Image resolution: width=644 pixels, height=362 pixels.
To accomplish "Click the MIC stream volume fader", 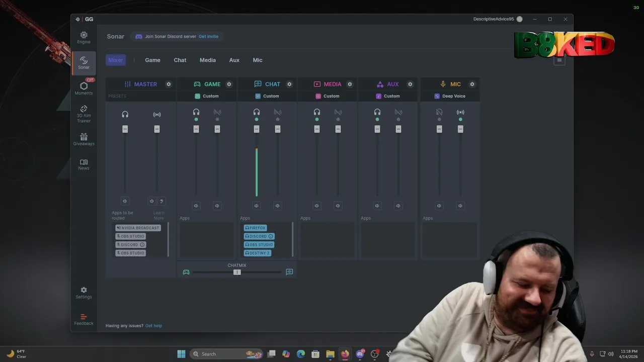I will click(x=460, y=129).
